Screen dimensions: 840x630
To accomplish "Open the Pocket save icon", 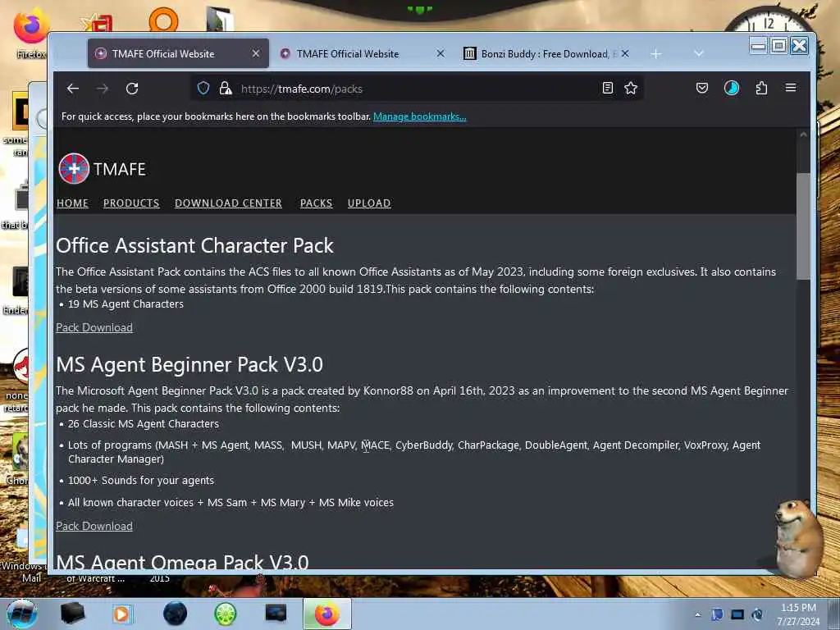I will (702, 88).
